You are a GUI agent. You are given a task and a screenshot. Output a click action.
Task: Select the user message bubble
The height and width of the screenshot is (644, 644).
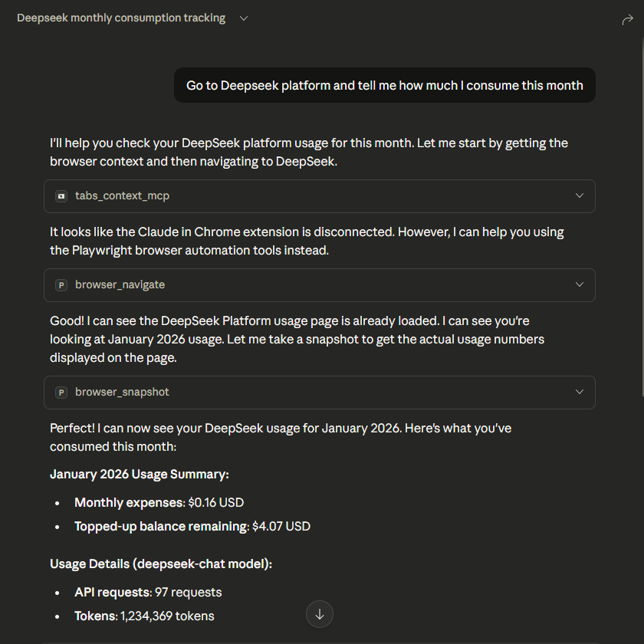coord(384,85)
